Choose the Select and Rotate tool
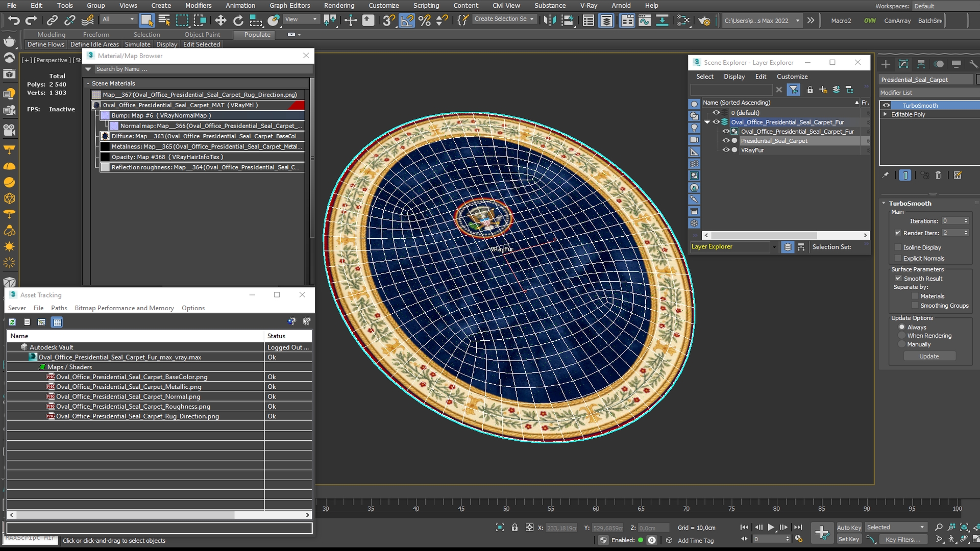Image resolution: width=980 pixels, height=551 pixels. tap(238, 20)
